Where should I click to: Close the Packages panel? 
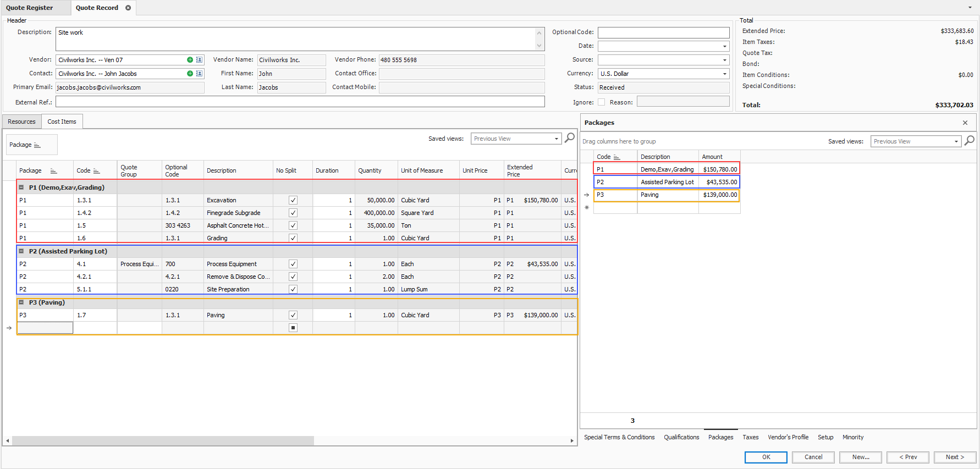click(965, 123)
